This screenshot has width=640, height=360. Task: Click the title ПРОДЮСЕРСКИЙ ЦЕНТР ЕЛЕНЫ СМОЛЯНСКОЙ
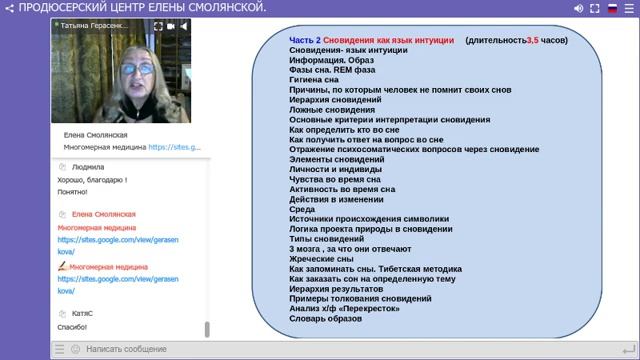[x=142, y=8]
